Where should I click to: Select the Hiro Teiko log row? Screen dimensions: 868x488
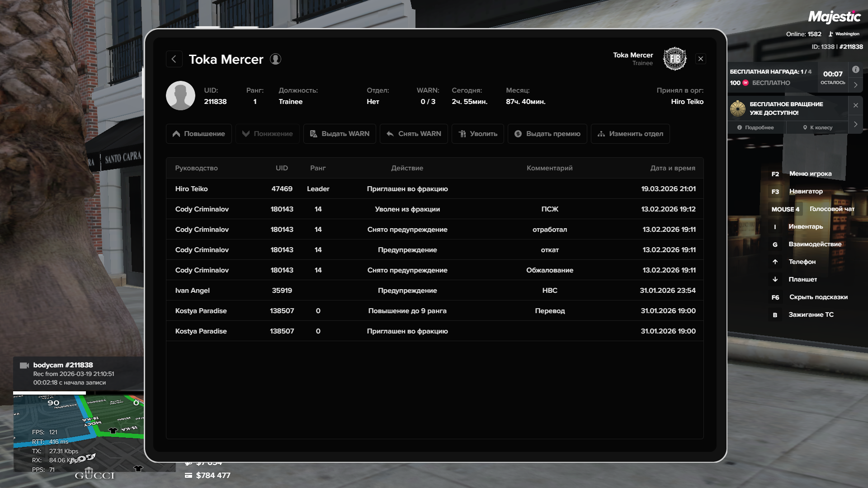point(434,189)
